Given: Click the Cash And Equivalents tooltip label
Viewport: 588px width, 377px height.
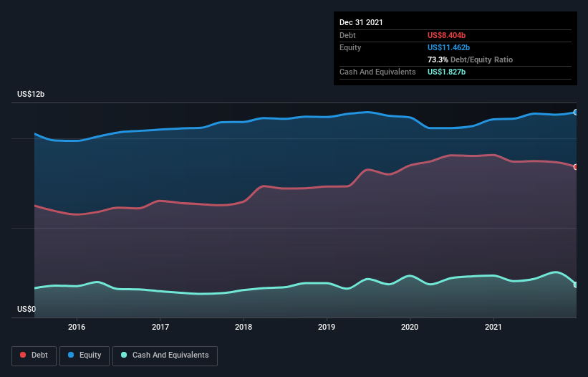Looking at the screenshot, I should (x=377, y=72).
